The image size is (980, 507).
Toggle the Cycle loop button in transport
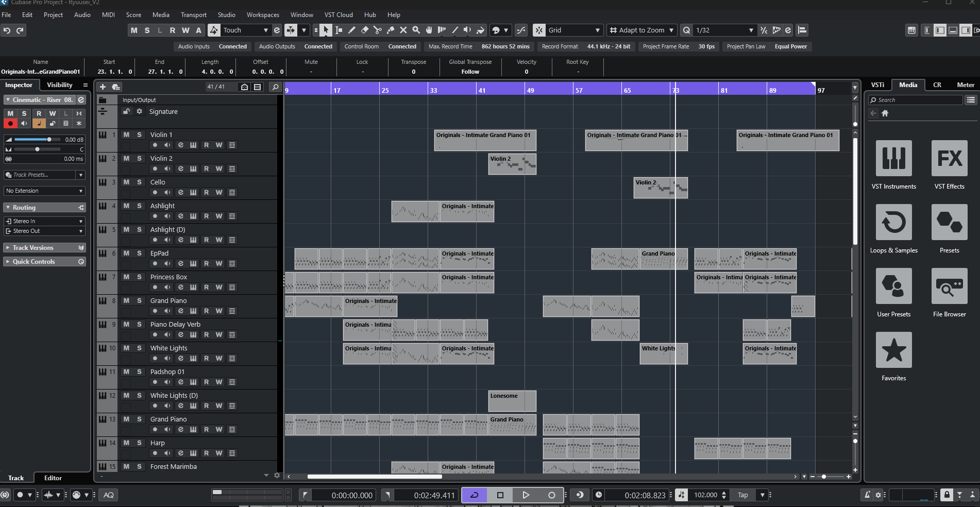(474, 495)
